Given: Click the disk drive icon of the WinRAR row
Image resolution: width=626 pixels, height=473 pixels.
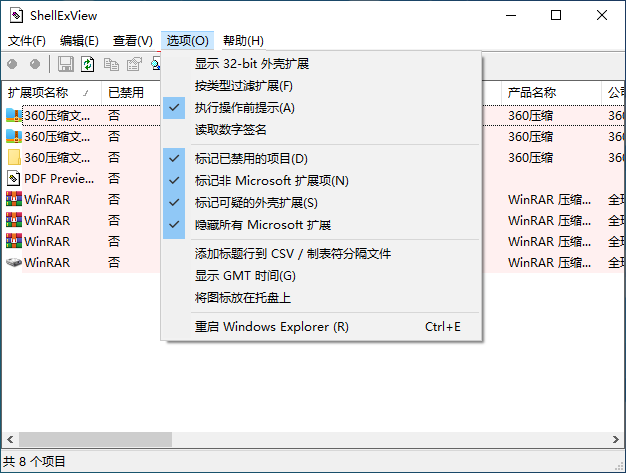Looking at the screenshot, I should coord(14,262).
